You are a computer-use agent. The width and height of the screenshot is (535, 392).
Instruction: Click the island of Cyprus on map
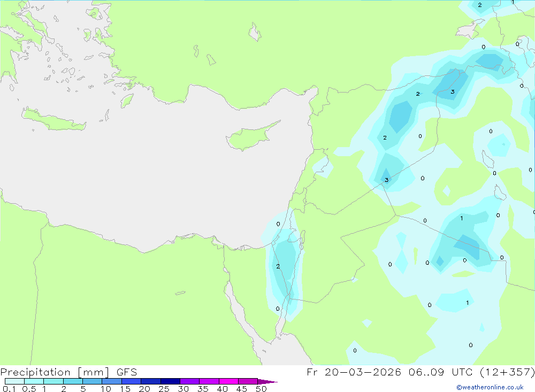coord(251,136)
